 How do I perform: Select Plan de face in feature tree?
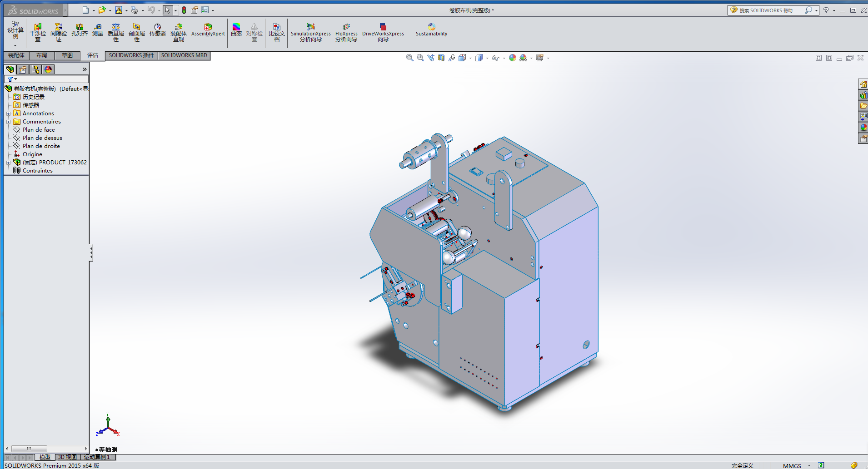tap(39, 130)
